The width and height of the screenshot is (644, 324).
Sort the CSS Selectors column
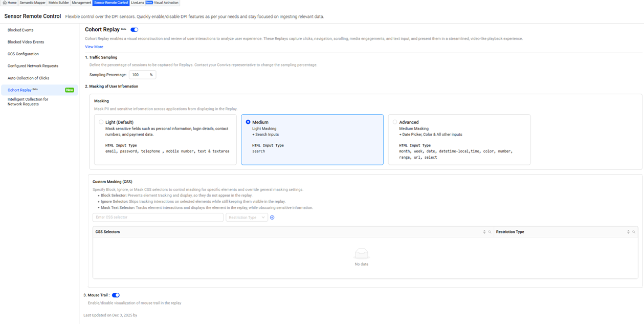[484, 232]
